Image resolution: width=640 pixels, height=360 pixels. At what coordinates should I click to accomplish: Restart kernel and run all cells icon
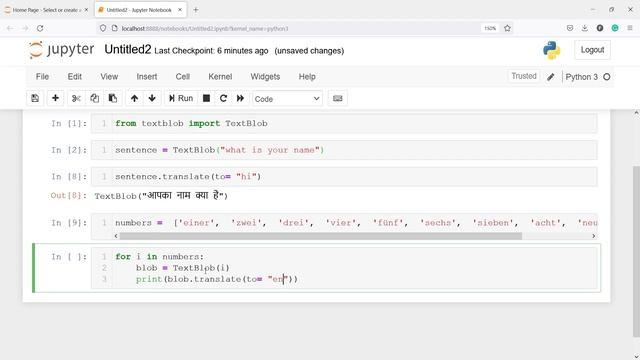coord(240,98)
